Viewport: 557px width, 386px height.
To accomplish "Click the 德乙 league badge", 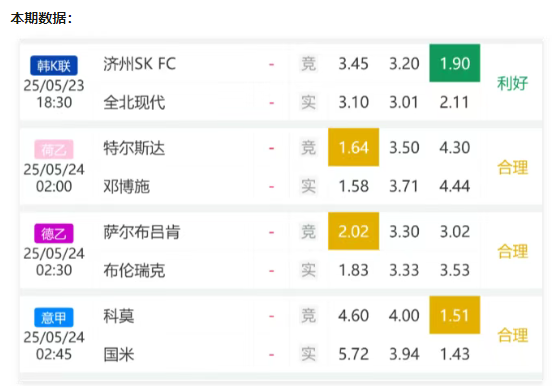I will pyautogui.click(x=54, y=233).
